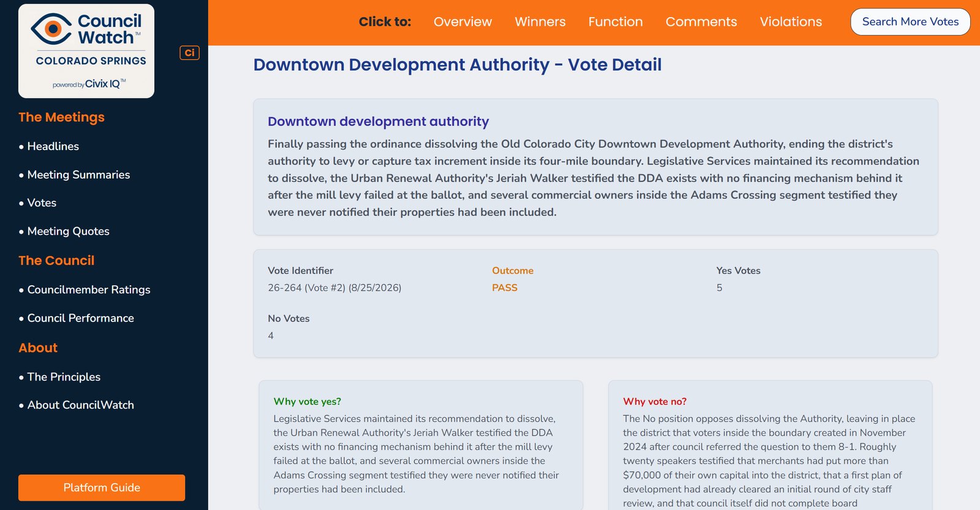Open About CouncilWatch link
Image resolution: width=980 pixels, height=510 pixels.
[x=80, y=405]
